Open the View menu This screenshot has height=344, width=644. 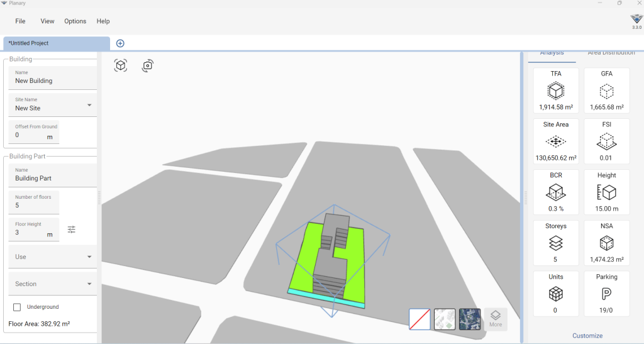pos(47,21)
